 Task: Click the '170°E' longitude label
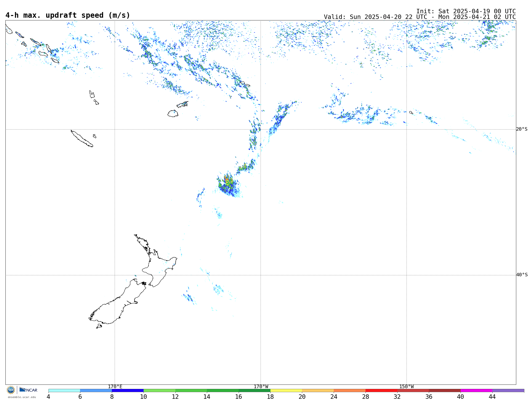click(115, 386)
